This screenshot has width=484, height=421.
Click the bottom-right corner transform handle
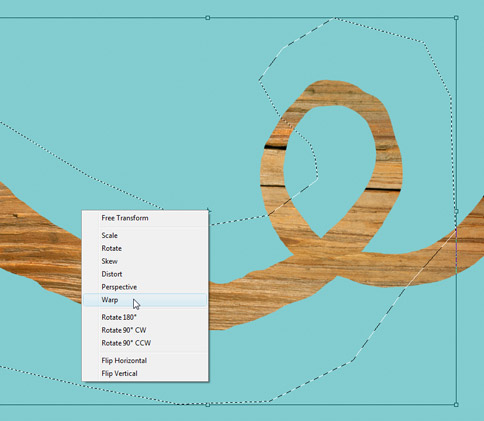click(456, 404)
